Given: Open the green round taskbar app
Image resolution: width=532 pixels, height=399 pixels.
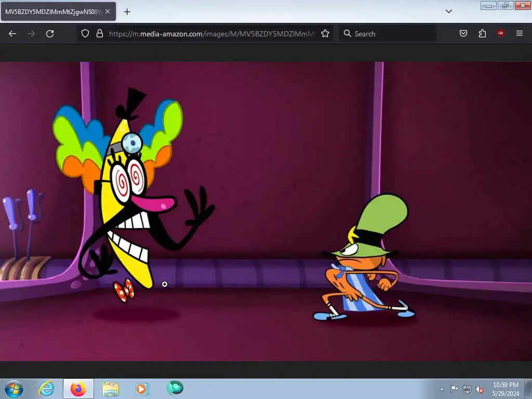Looking at the screenshot, I should (175, 388).
